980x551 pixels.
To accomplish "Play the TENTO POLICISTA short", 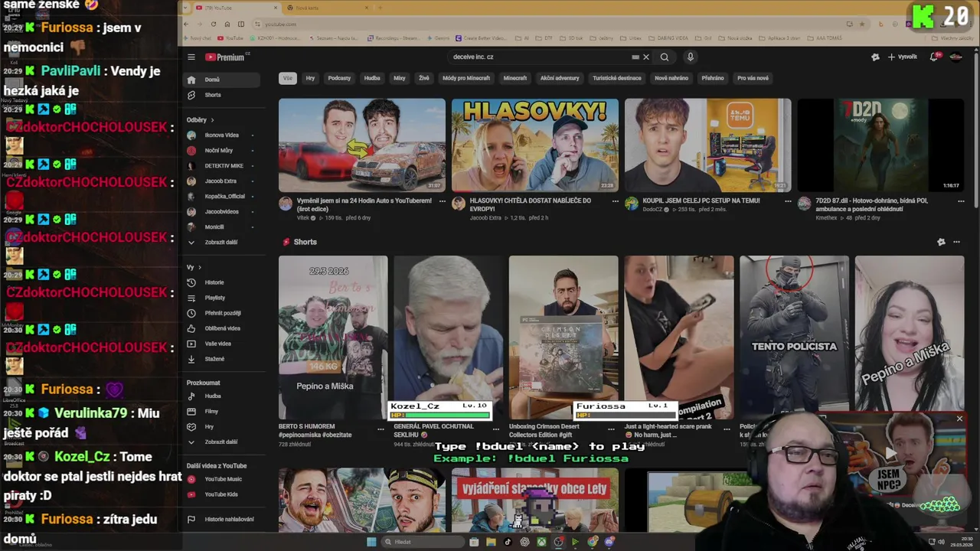I will [x=794, y=337].
